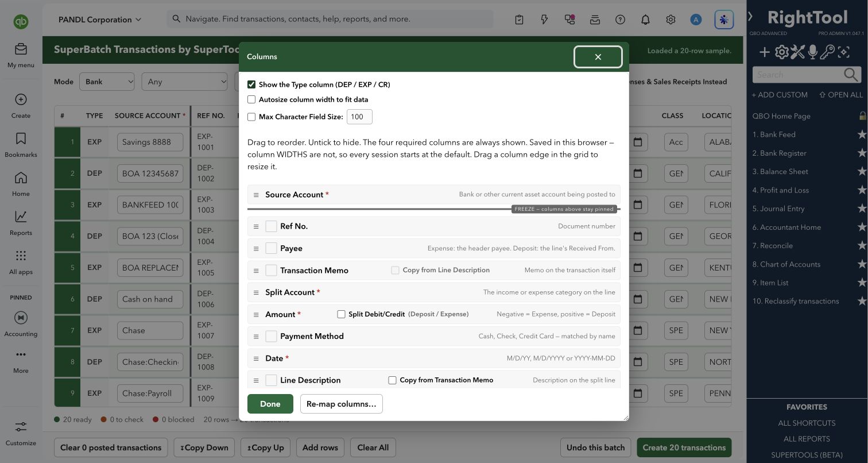Viewport: 868px width, 463px height.
Task: Open the Any filter dropdown
Action: [185, 82]
